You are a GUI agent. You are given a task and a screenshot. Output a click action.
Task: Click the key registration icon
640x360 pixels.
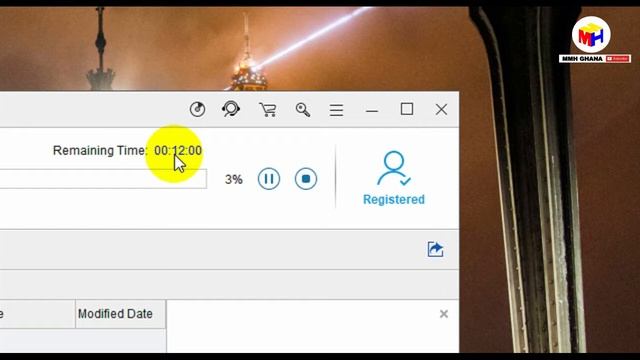(303, 109)
